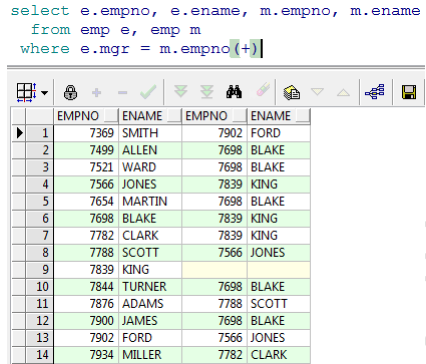This screenshot has height=364, width=426.
Task: Click the MILLER cell
Action: tap(150, 355)
